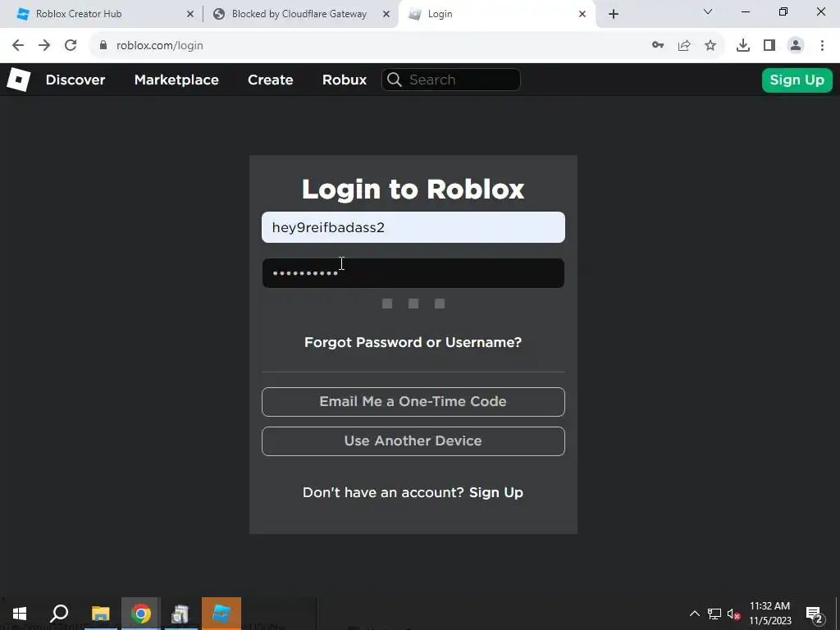Image resolution: width=840 pixels, height=630 pixels.
Task: Open Windows taskbar search icon
Action: 59,614
